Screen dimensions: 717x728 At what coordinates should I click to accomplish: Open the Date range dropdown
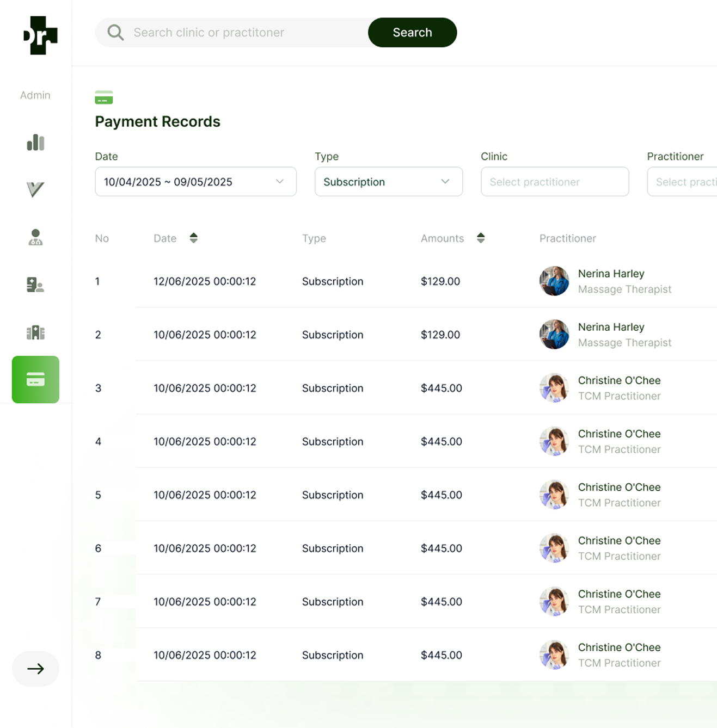[x=196, y=182]
